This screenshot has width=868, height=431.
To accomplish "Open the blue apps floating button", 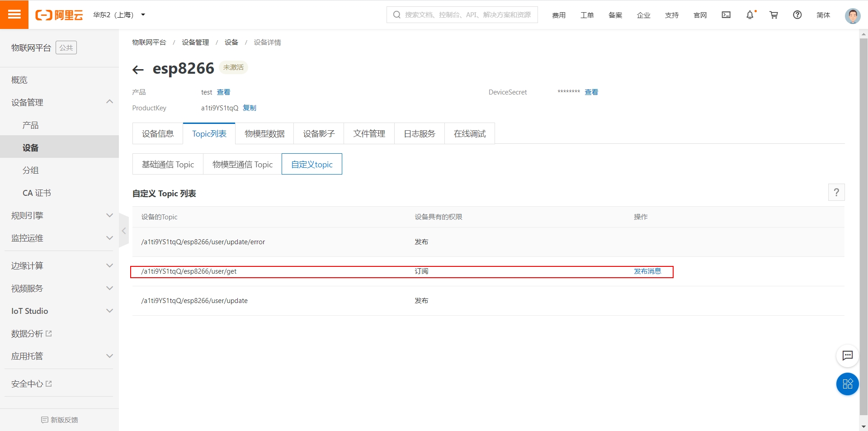I will click(x=848, y=384).
